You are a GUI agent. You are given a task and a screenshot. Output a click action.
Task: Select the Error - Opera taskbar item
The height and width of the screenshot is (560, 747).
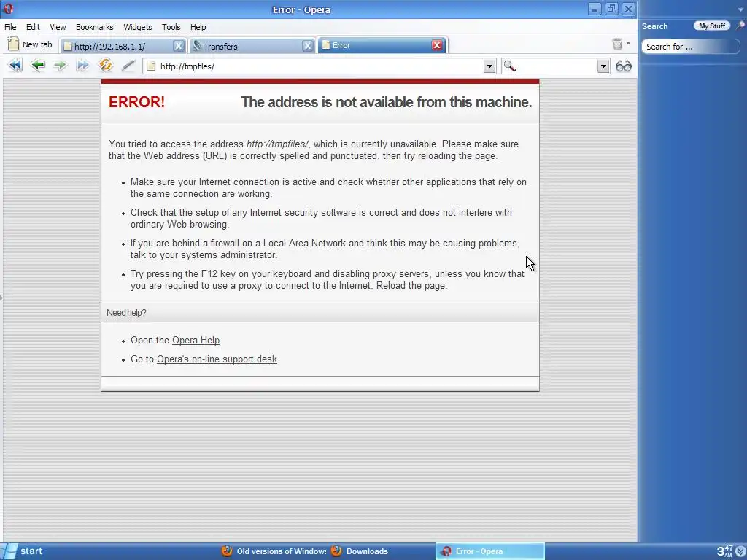[489, 551]
